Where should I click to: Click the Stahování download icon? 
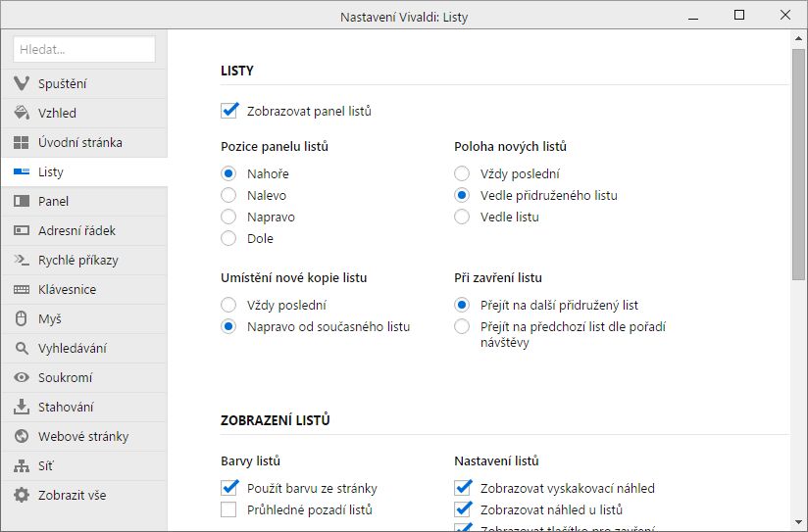tap(22, 408)
